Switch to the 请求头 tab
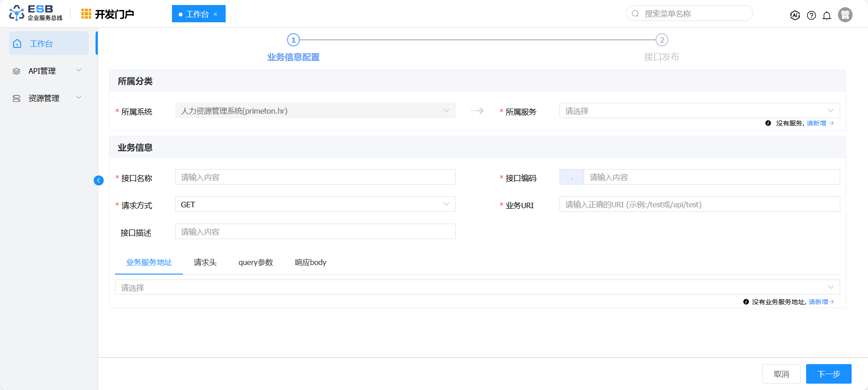This screenshot has width=868, height=390. tap(205, 262)
